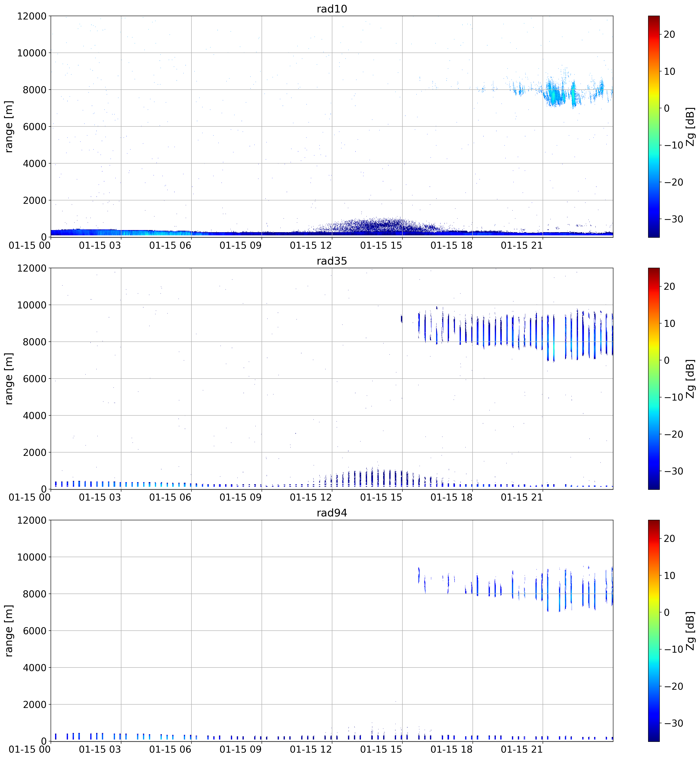Click '01-15 00' time label under rad10
This screenshot has height=759, width=700.
click(29, 245)
